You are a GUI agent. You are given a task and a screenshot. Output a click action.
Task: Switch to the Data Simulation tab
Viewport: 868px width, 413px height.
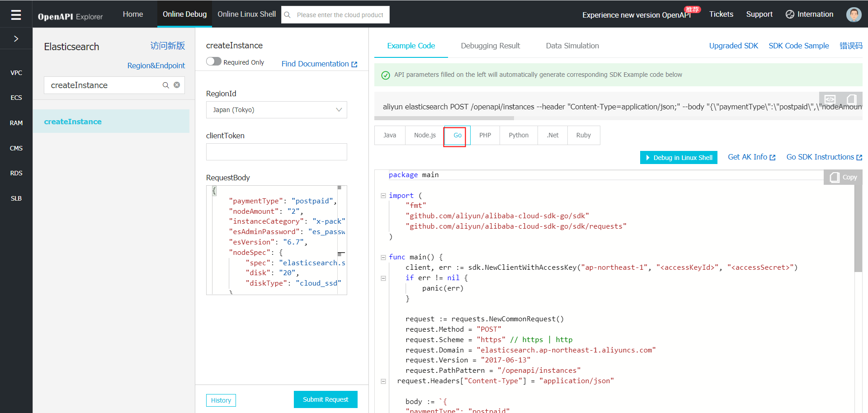(572, 46)
